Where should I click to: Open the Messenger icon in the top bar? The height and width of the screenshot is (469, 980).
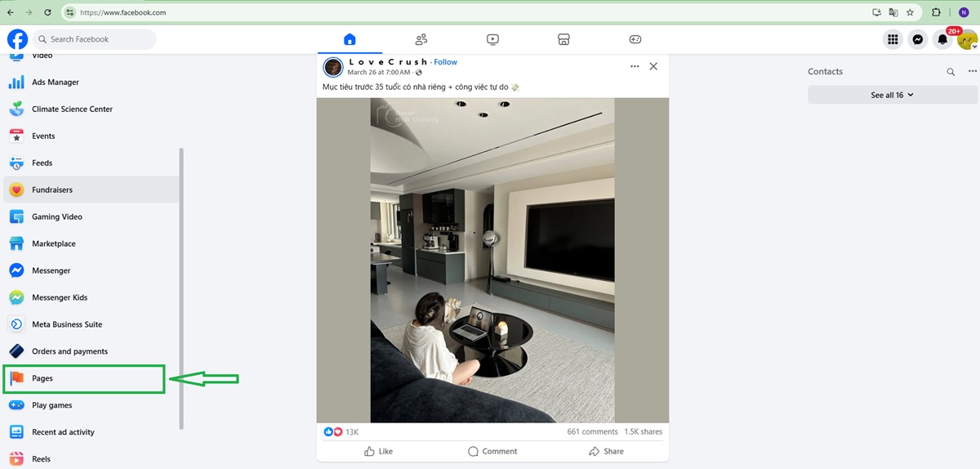pos(918,39)
